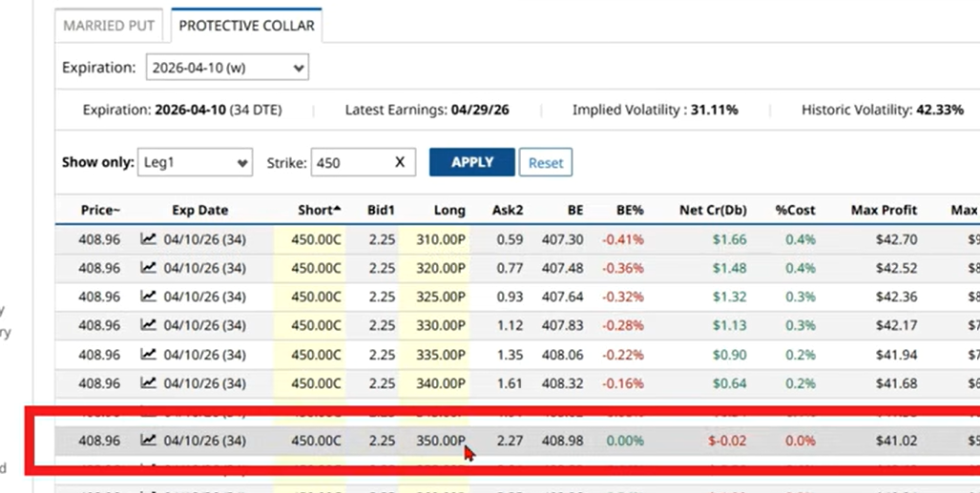This screenshot has width=980, height=493.
Task: Click the $-0.02 net debit value
Action: [x=727, y=441]
